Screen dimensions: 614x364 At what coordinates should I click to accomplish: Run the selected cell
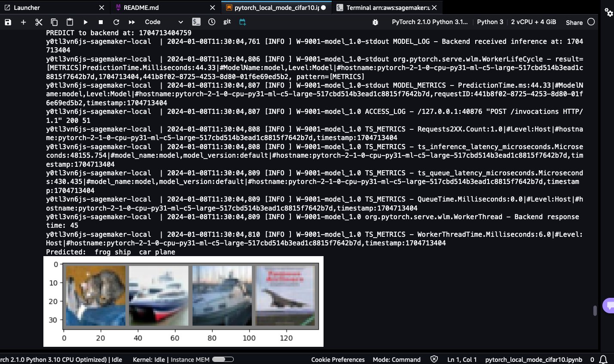(85, 22)
